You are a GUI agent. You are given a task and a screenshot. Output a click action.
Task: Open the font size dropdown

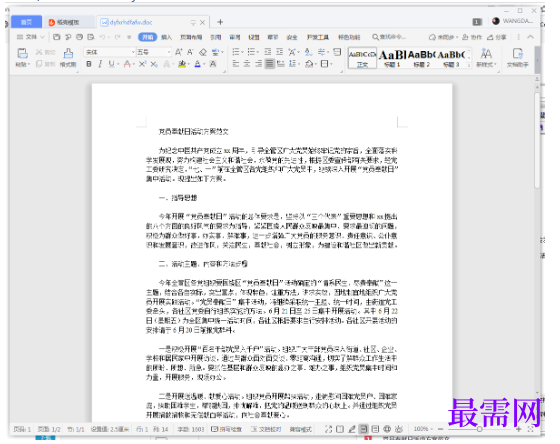tap(154, 52)
